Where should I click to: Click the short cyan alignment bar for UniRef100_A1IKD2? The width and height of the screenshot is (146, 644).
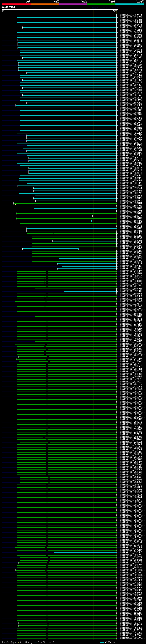(51, 249)
